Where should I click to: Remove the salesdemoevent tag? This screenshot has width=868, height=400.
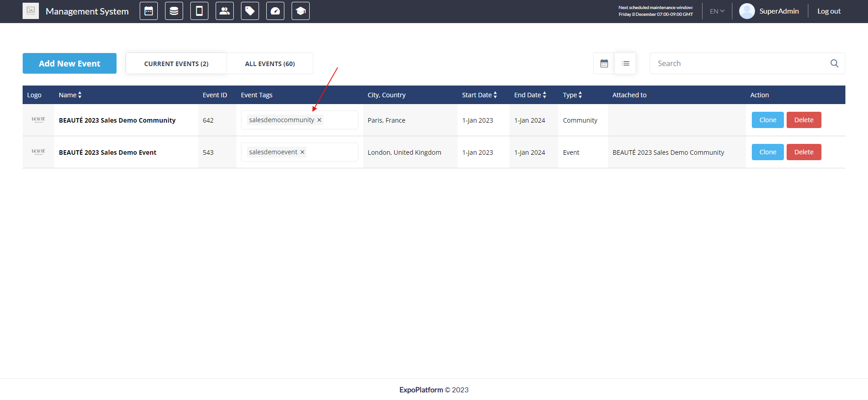point(302,152)
